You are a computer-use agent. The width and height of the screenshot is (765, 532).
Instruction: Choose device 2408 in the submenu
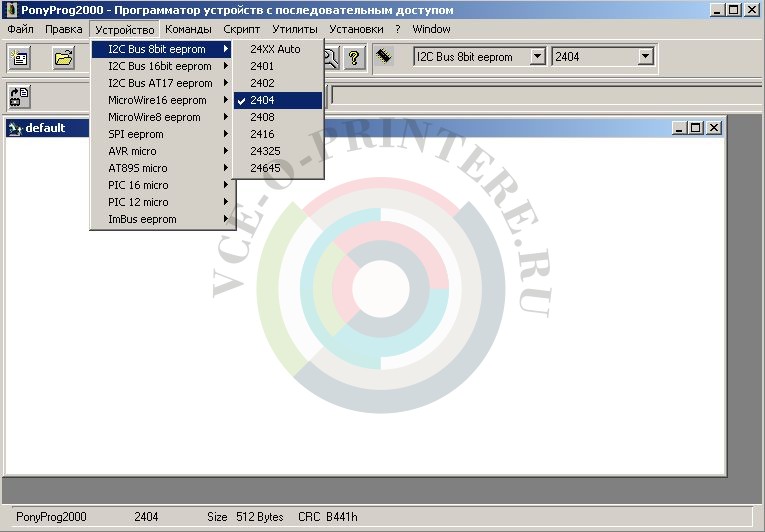pos(278,117)
